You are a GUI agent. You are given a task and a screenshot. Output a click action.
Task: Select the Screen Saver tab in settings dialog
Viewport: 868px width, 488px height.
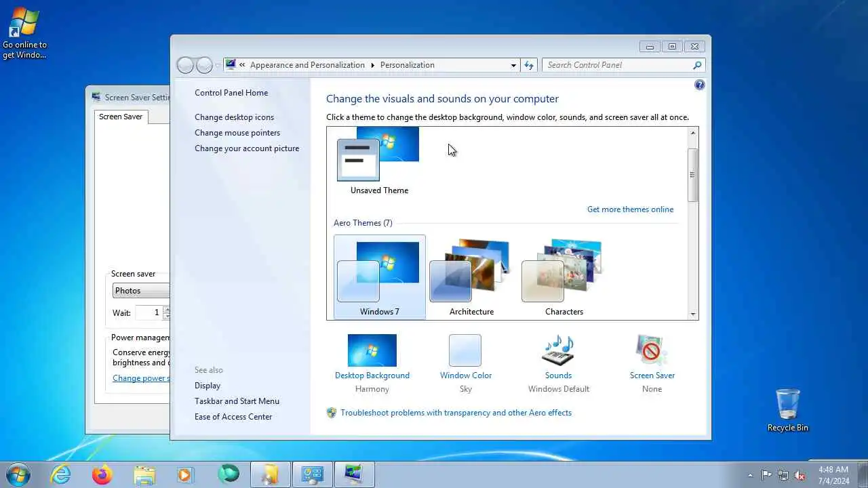pyautogui.click(x=121, y=117)
